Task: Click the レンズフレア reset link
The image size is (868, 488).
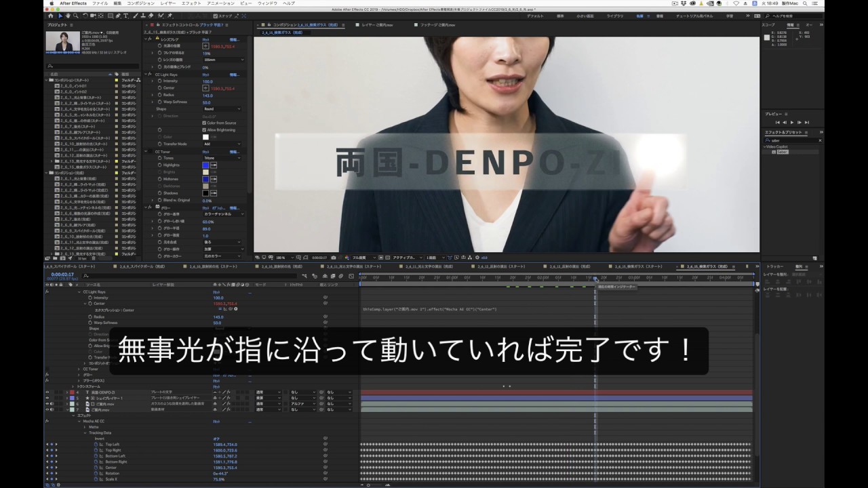Action: (x=205, y=39)
